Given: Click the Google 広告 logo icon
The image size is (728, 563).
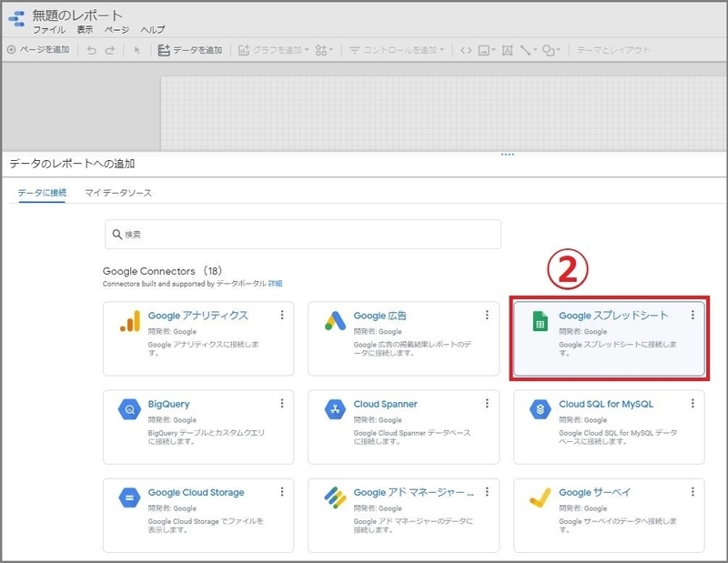Looking at the screenshot, I should pos(335,321).
